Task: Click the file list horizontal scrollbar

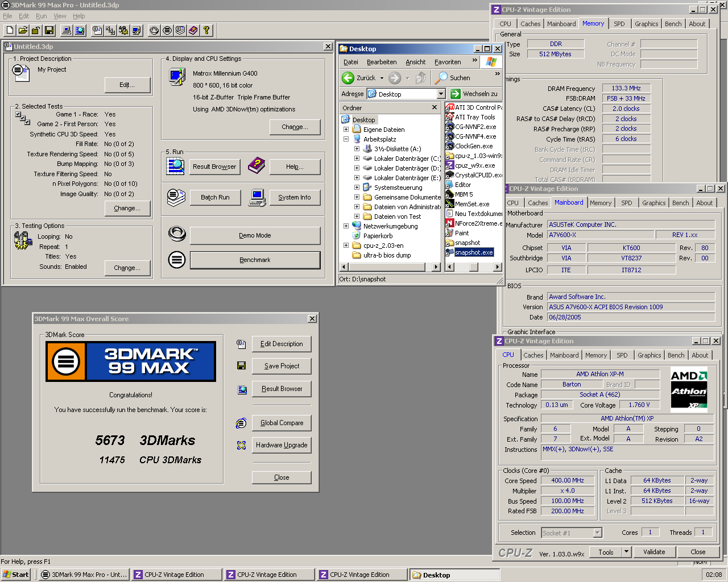Action: [473, 267]
